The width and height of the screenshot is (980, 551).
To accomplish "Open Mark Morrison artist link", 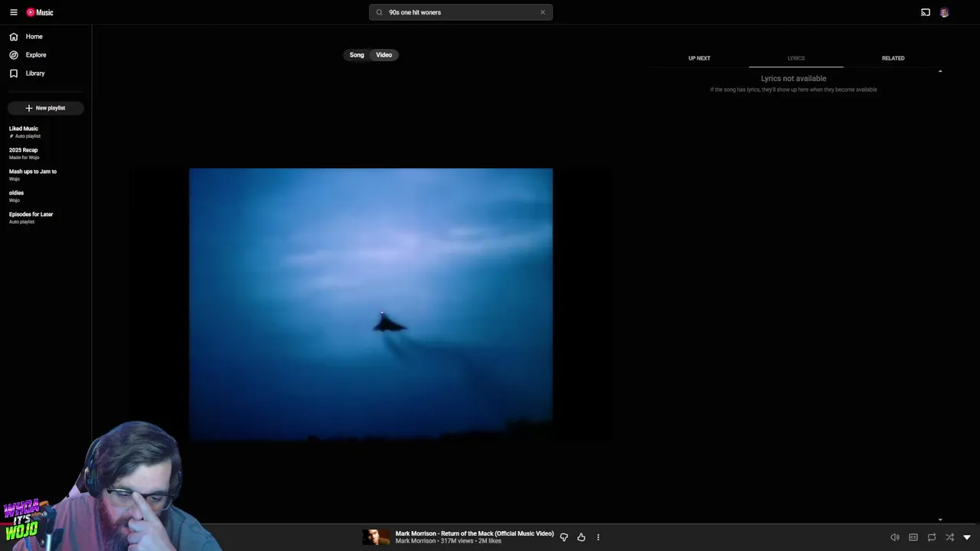I will (416, 541).
